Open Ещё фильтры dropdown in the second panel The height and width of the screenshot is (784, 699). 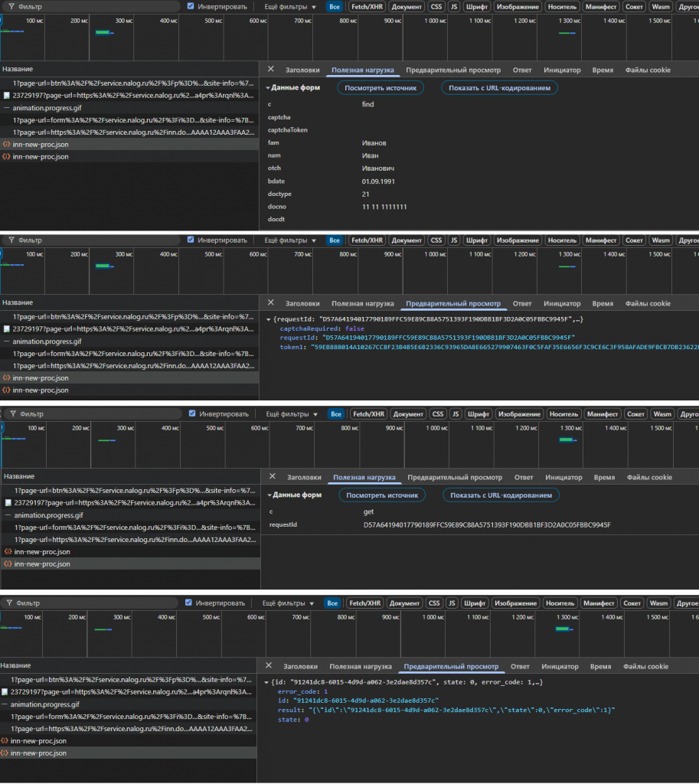290,240
